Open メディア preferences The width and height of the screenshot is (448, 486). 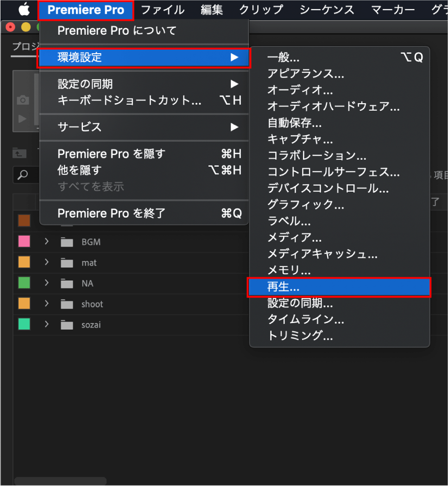click(340, 238)
